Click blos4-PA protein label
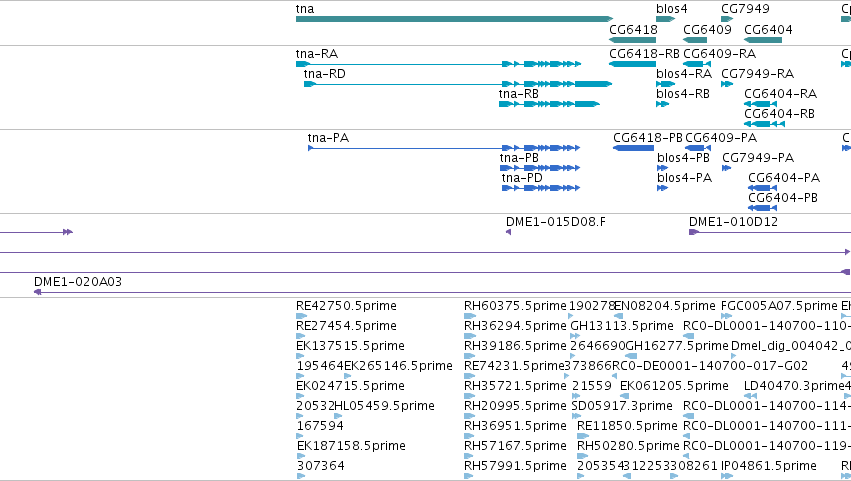This screenshot has height=481, width=851. 684,178
